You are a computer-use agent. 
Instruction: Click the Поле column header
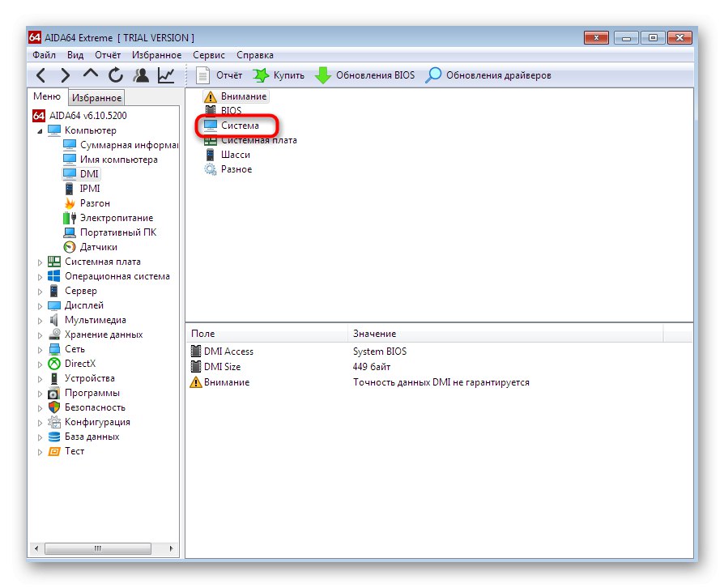point(267,334)
